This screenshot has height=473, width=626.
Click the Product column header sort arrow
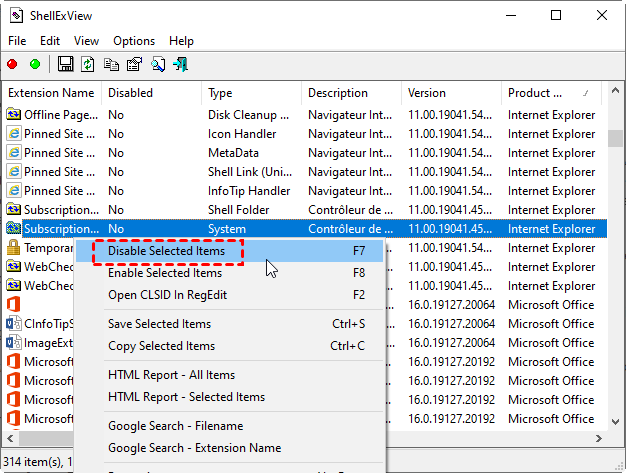(584, 92)
